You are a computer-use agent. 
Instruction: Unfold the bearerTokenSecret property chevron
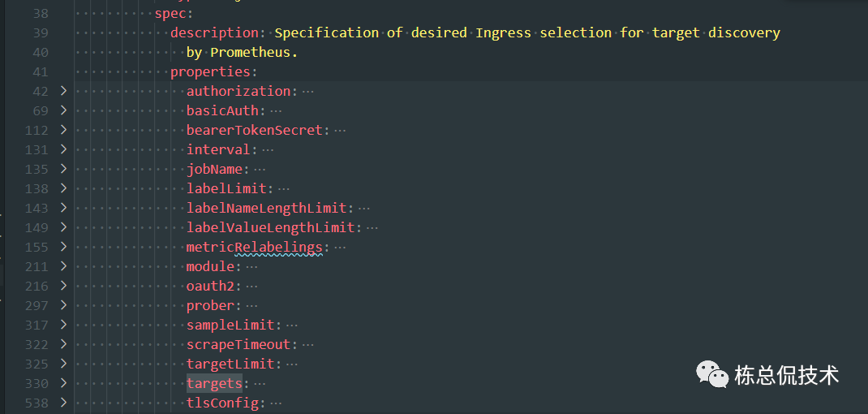[x=62, y=130]
